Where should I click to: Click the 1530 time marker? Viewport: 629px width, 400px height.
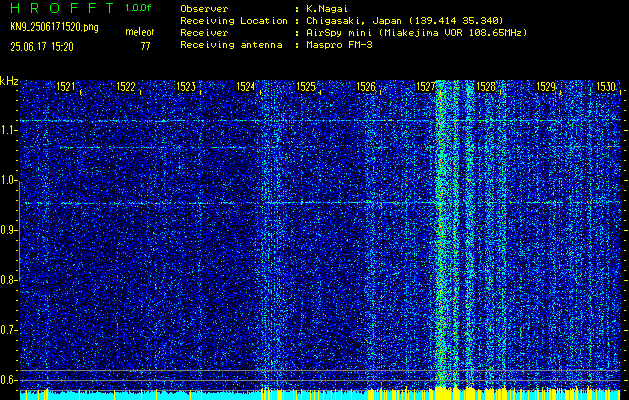606,87
